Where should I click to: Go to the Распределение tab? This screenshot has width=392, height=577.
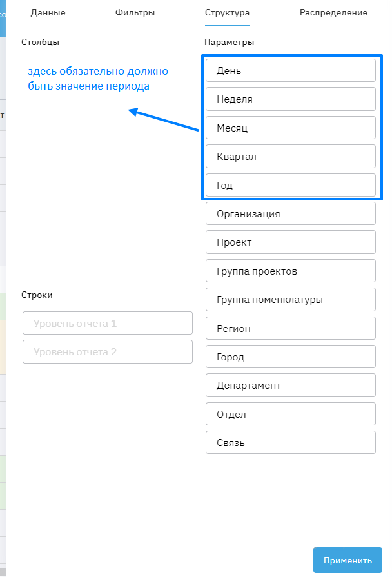[x=333, y=12]
